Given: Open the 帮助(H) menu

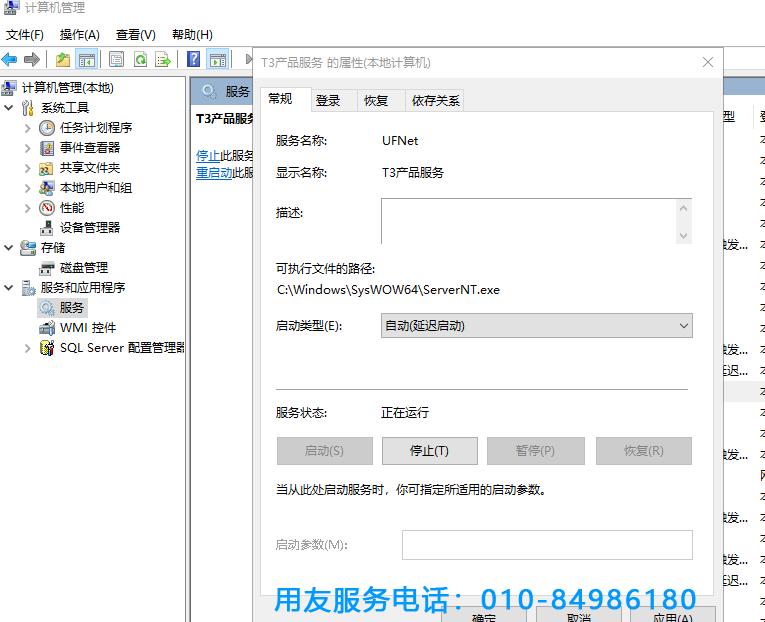Looking at the screenshot, I should click(x=193, y=35).
